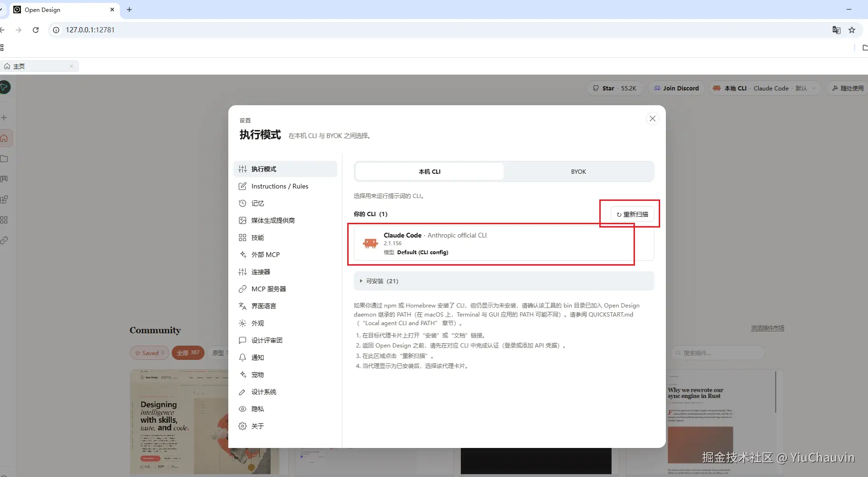
Task: Bookmark this page with the star icon
Action: pyautogui.click(x=852, y=30)
